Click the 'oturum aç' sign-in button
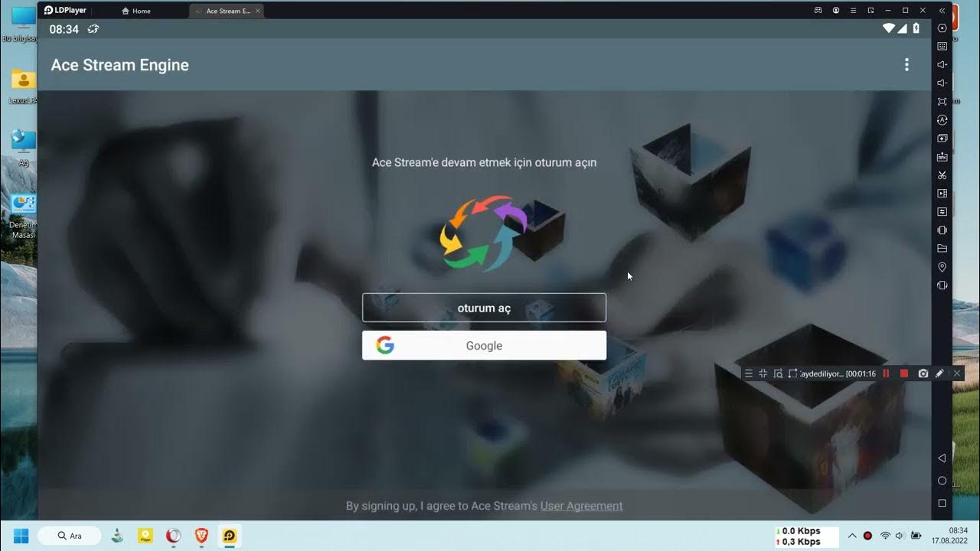980x551 pixels. coord(484,308)
